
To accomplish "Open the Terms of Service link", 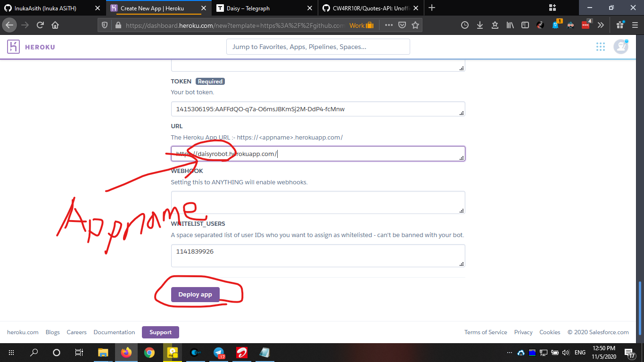I will coord(486,332).
